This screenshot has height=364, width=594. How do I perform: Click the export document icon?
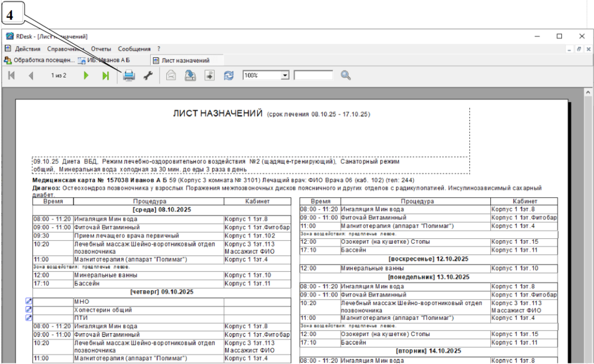point(210,76)
